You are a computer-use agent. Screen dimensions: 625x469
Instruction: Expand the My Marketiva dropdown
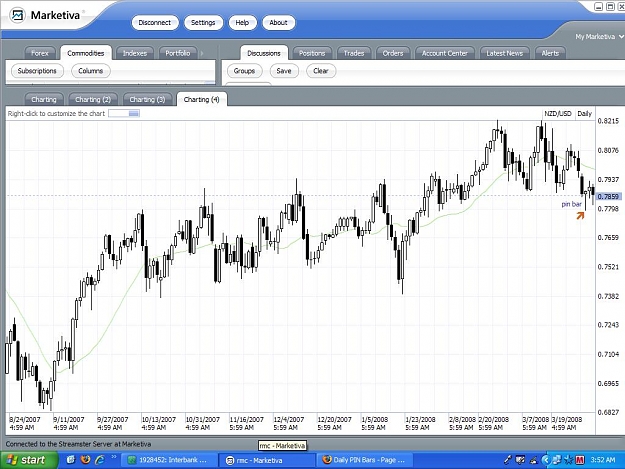click(599, 37)
